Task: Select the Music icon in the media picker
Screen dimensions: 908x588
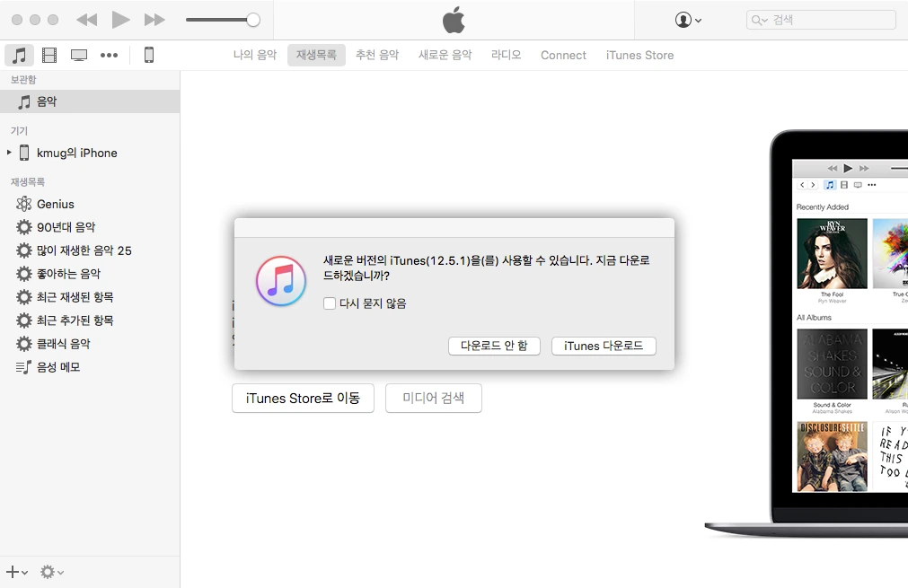Action: pos(19,55)
